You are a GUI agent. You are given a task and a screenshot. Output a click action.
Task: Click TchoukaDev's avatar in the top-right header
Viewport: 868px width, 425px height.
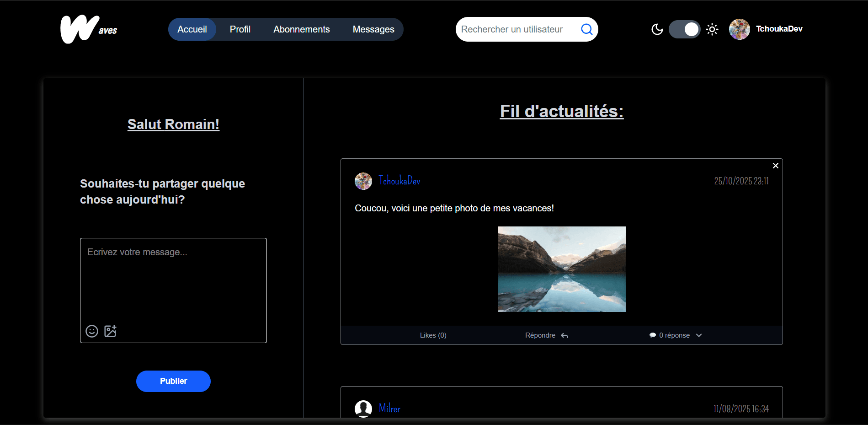[739, 29]
